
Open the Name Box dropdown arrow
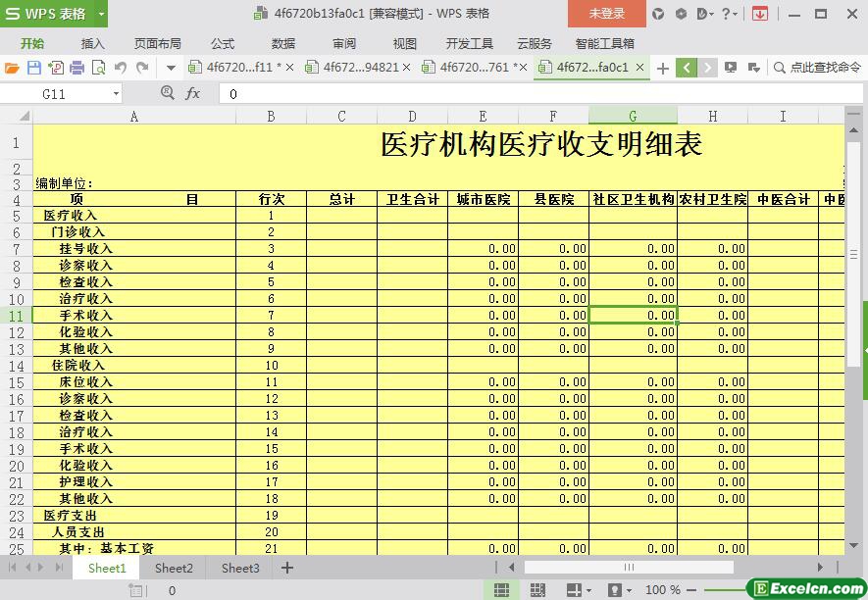click(x=116, y=93)
